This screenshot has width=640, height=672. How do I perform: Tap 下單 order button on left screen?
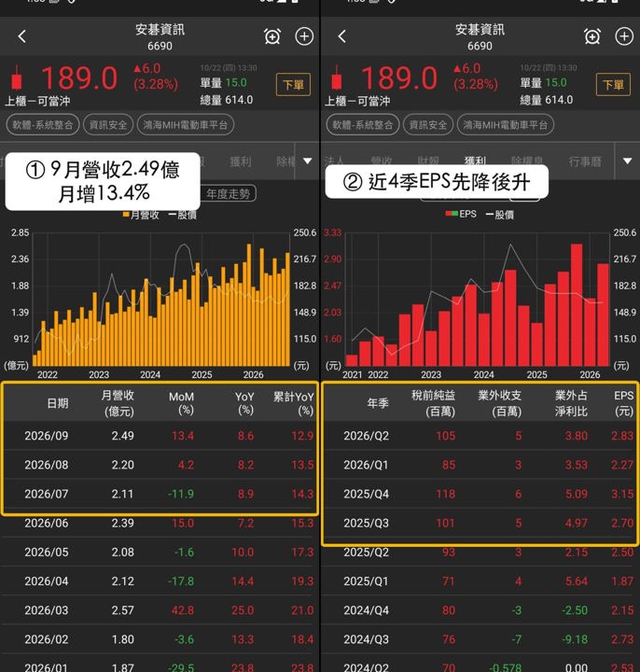tap(294, 84)
